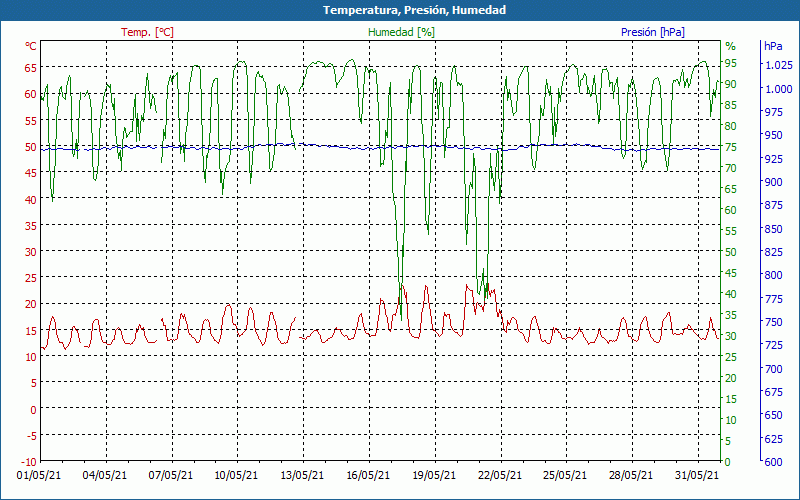Click the '°C' temperature axis unit label
This screenshot has width=800, height=500.
pos(31,46)
